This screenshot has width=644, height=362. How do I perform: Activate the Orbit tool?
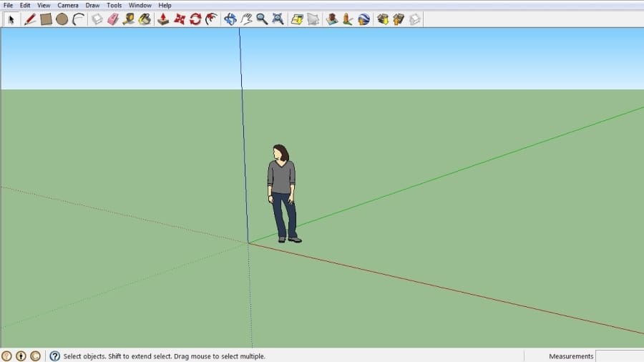click(x=230, y=19)
